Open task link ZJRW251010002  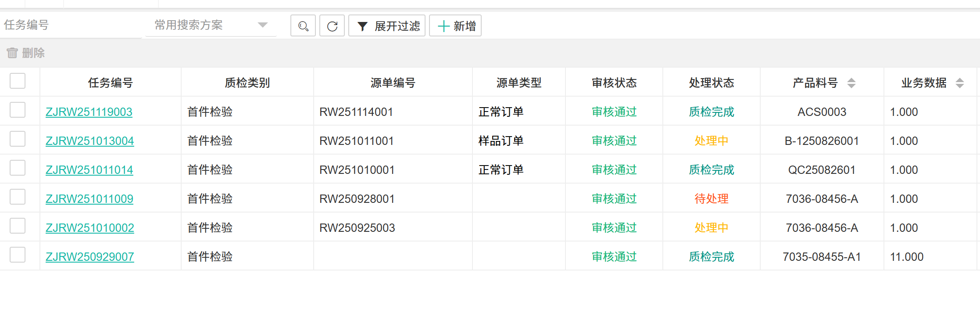pos(89,228)
